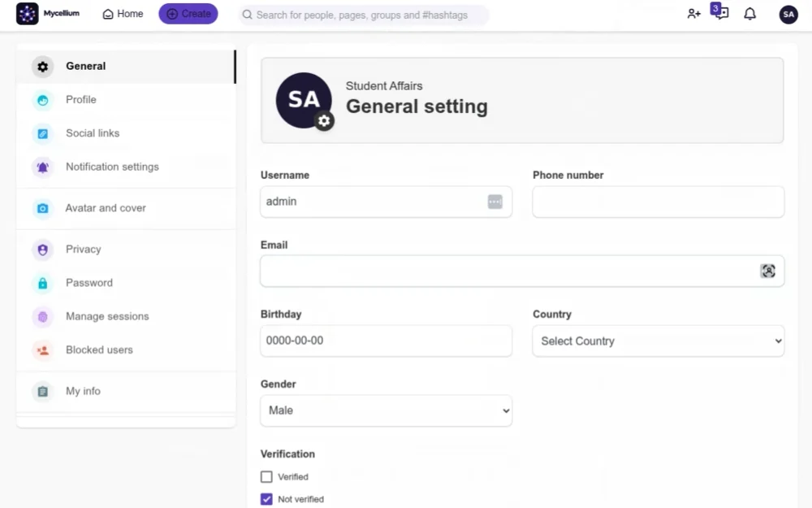Click the large SA profile avatar

click(x=304, y=100)
